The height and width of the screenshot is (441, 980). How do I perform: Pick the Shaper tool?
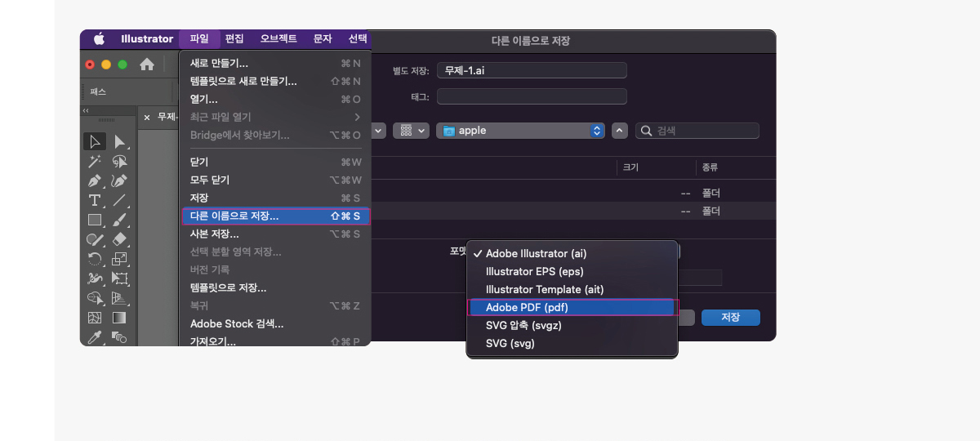point(95,239)
